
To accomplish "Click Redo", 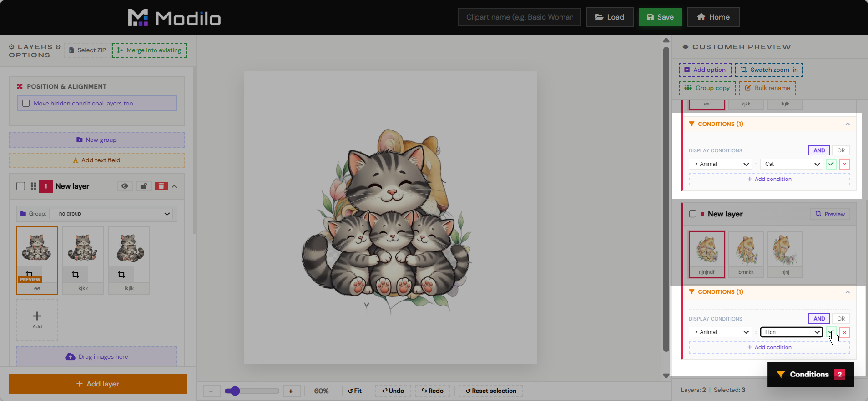I will pyautogui.click(x=433, y=391).
